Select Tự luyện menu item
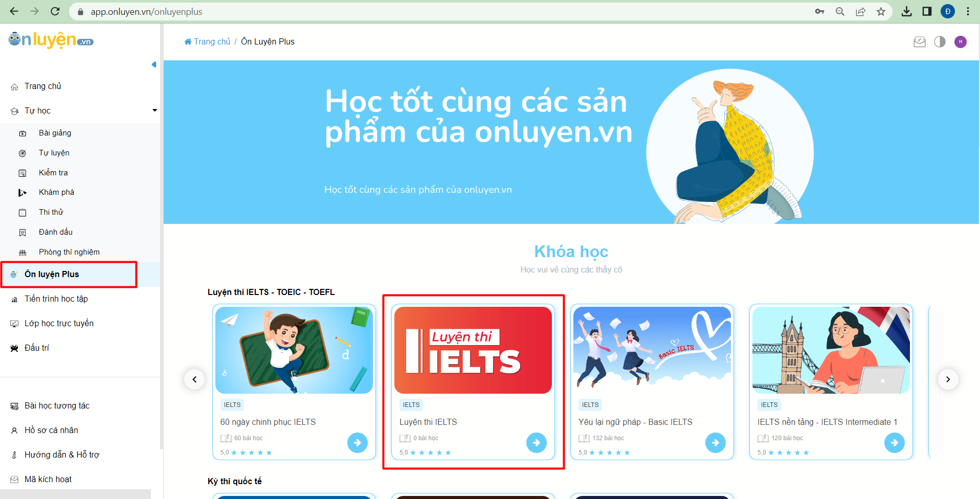980x499 pixels. (54, 153)
